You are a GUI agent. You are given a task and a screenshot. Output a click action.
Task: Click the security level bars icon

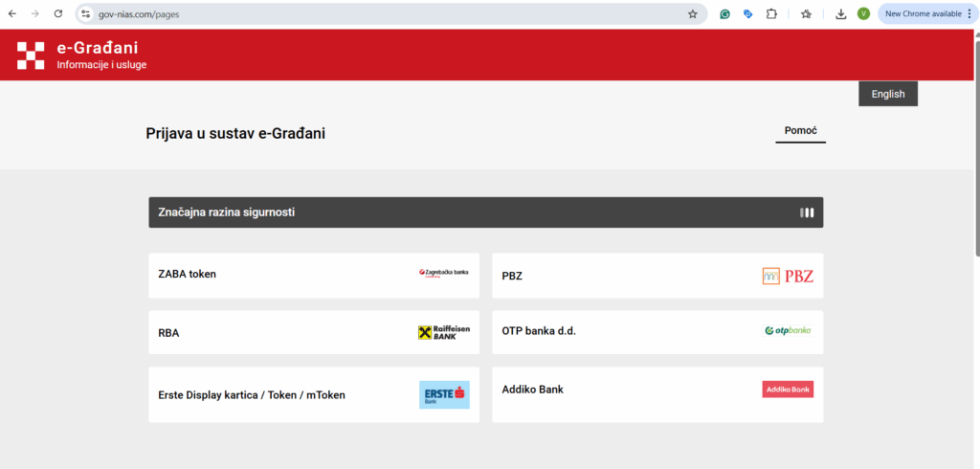tap(807, 212)
